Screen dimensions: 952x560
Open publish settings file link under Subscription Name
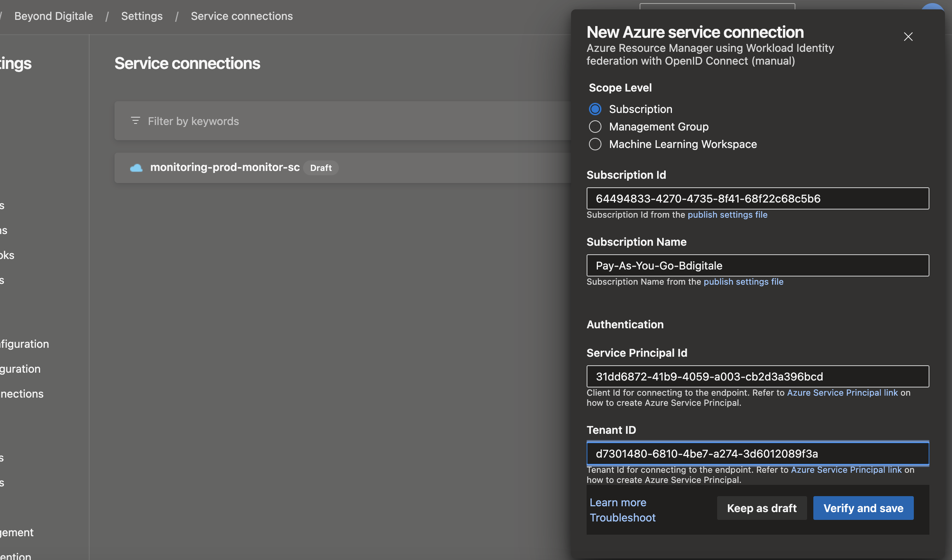click(x=743, y=282)
